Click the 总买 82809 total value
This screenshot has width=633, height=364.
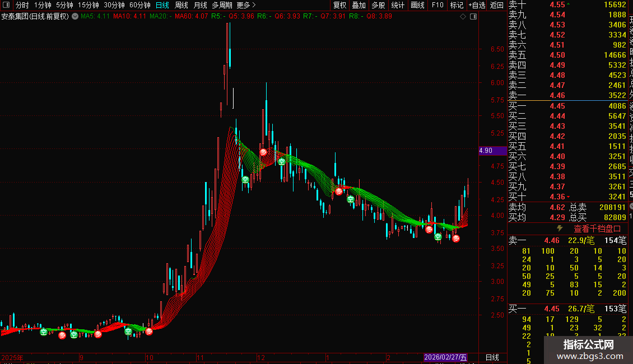tap(615, 217)
